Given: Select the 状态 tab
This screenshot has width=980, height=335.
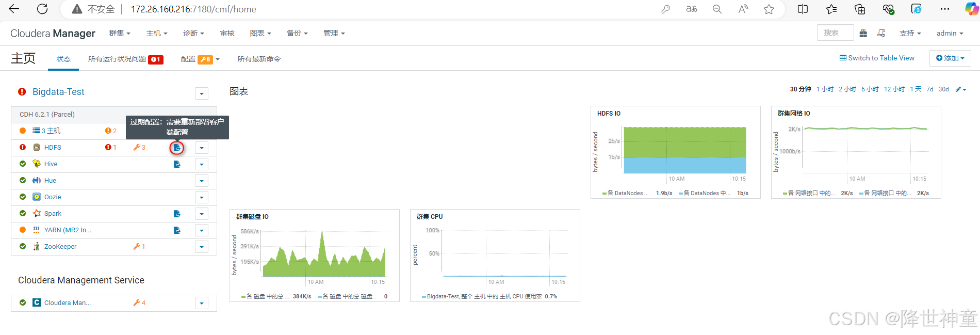Looking at the screenshot, I should coord(63,59).
